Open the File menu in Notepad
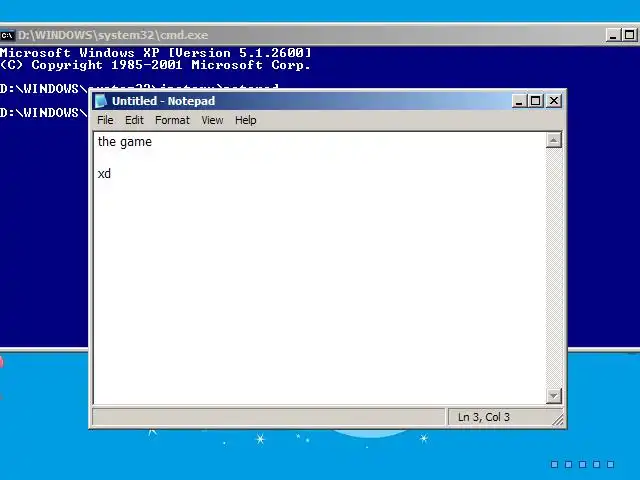 pyautogui.click(x=105, y=120)
